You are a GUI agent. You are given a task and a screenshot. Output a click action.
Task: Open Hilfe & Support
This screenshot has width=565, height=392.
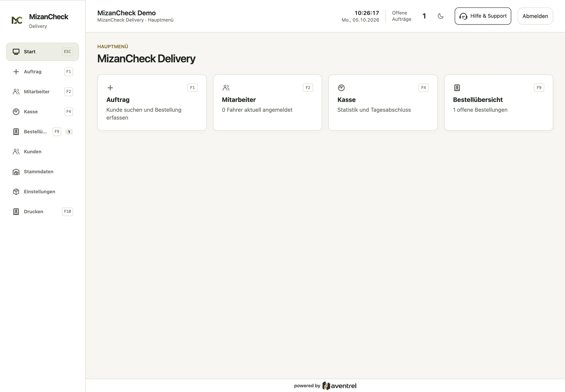(x=483, y=16)
